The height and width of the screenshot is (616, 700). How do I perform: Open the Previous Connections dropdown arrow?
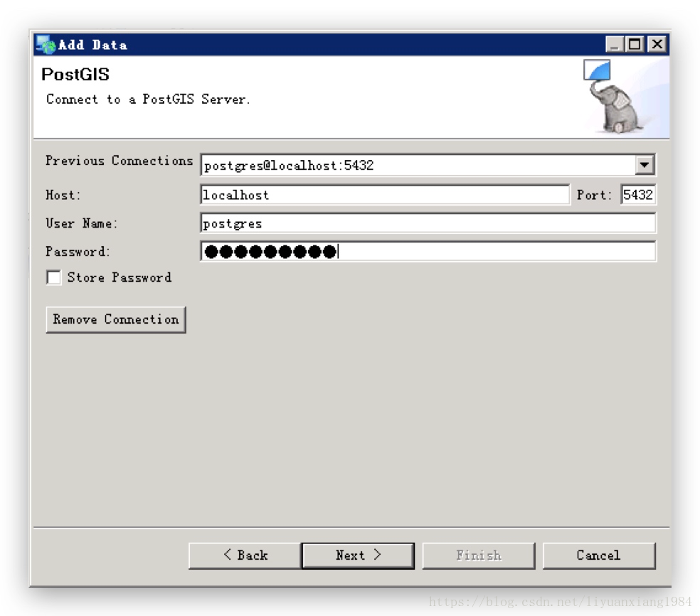[x=645, y=165]
